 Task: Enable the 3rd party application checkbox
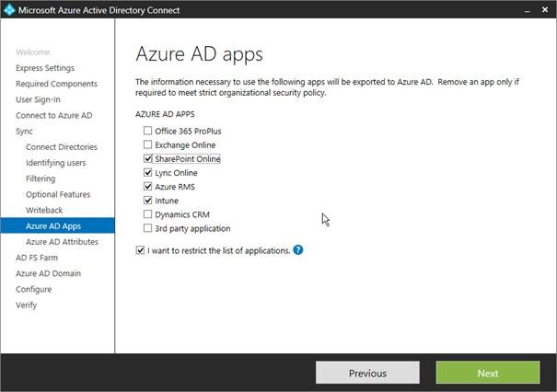tap(147, 228)
